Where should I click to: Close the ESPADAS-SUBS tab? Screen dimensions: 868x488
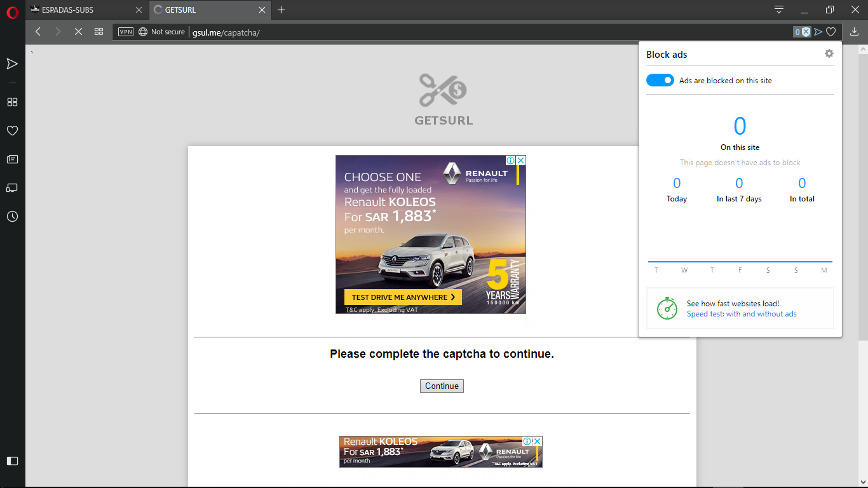tap(139, 10)
